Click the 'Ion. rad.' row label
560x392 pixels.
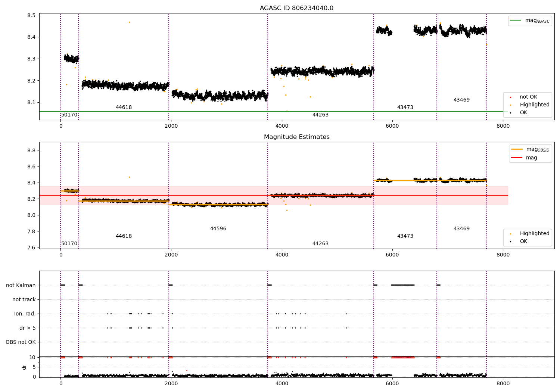tap(25, 314)
